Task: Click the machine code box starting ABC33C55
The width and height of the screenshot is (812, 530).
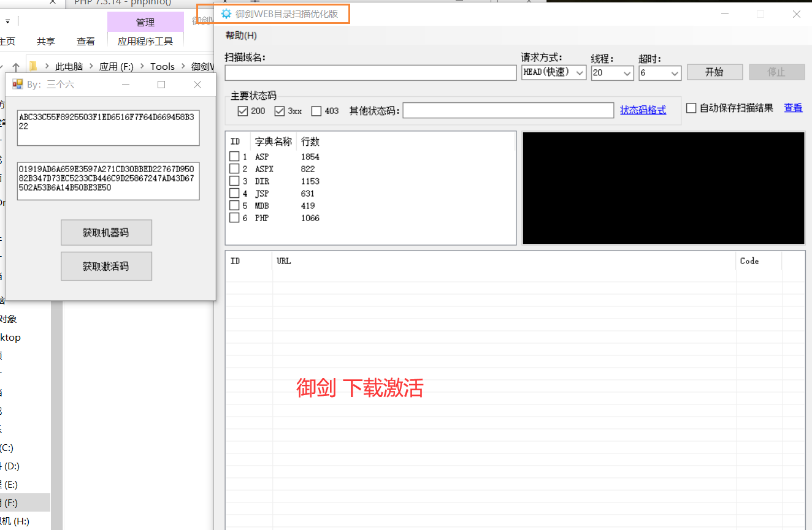Action: click(108, 127)
